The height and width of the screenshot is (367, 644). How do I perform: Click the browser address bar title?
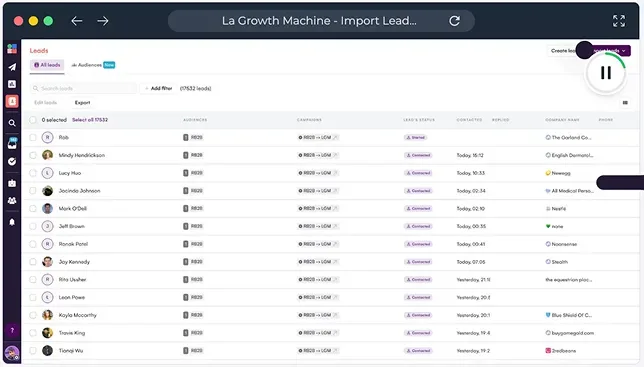click(319, 21)
